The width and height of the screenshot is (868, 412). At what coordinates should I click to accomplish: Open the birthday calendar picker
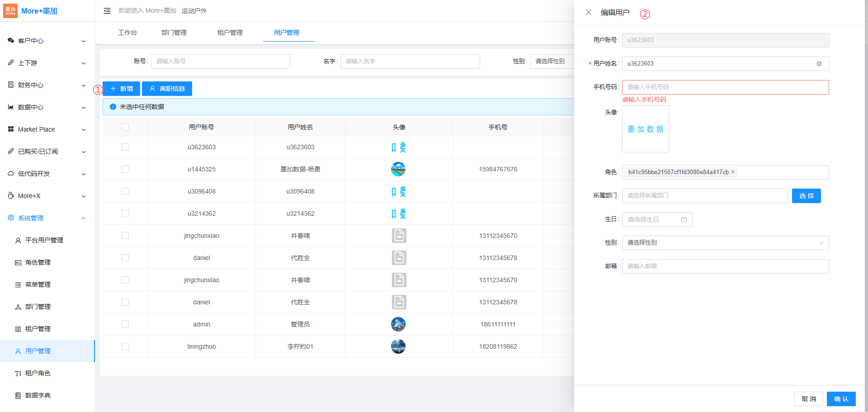pos(684,219)
